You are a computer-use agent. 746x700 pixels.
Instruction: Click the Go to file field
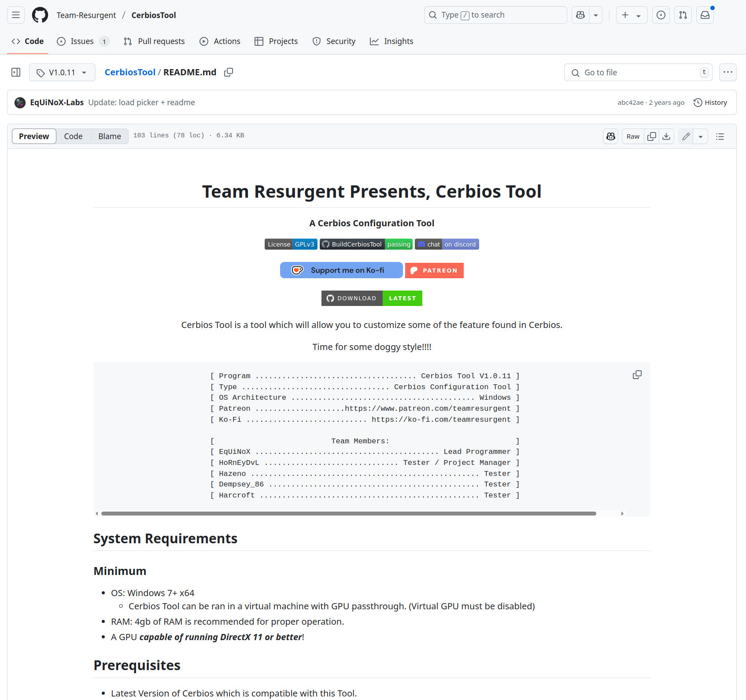pyautogui.click(x=638, y=72)
